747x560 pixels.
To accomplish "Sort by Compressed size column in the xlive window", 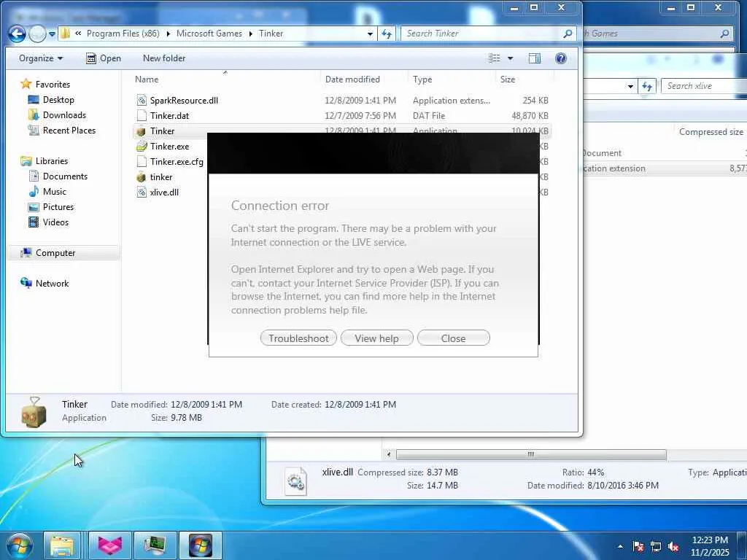I will click(711, 132).
